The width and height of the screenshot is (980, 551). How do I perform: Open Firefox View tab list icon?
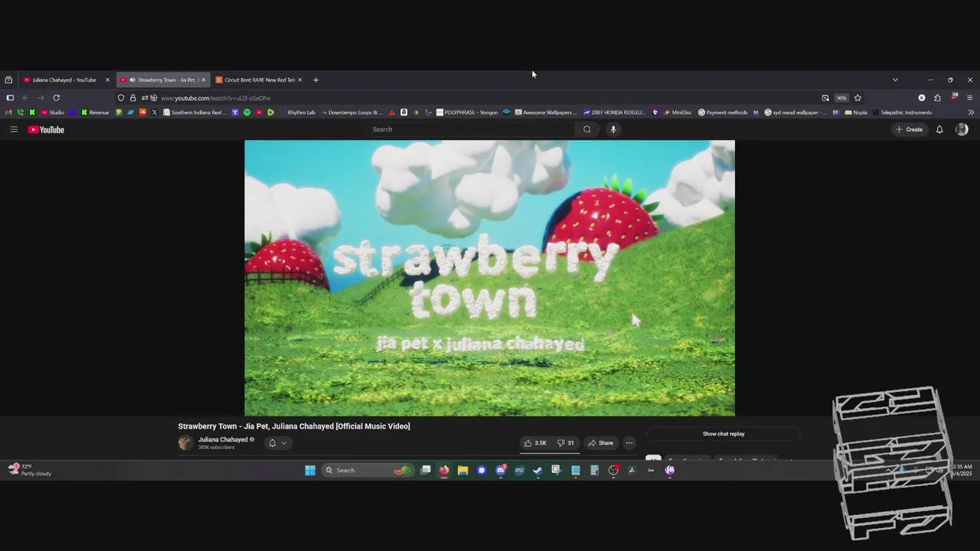pyautogui.click(x=8, y=80)
